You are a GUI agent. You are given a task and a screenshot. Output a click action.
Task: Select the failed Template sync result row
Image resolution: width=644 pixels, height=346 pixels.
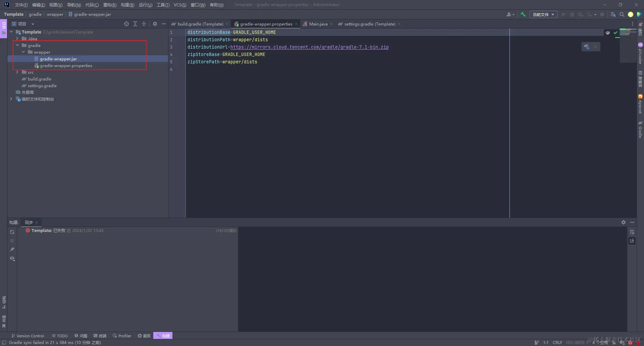pyautogui.click(x=127, y=230)
